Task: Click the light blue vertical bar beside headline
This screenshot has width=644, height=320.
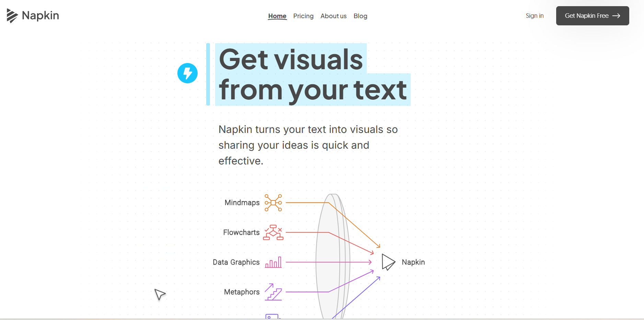Action: coord(208,74)
